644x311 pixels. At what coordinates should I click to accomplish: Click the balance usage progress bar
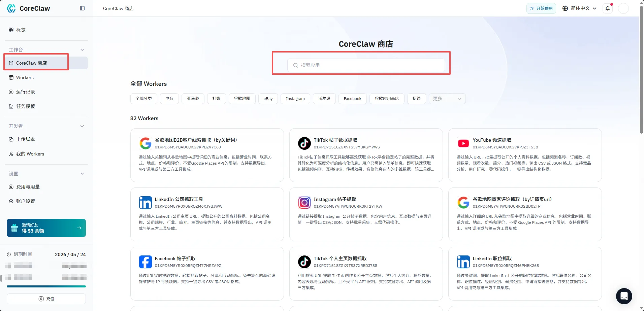(46, 286)
